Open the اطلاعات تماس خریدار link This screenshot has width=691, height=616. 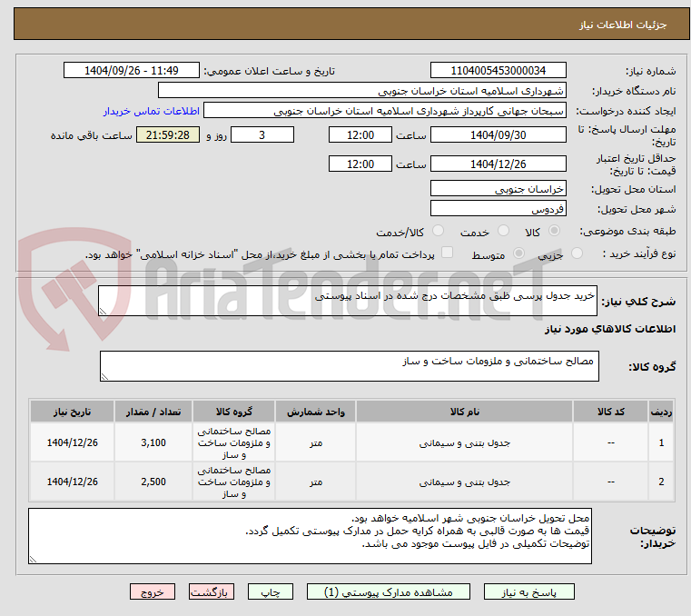pos(152,111)
